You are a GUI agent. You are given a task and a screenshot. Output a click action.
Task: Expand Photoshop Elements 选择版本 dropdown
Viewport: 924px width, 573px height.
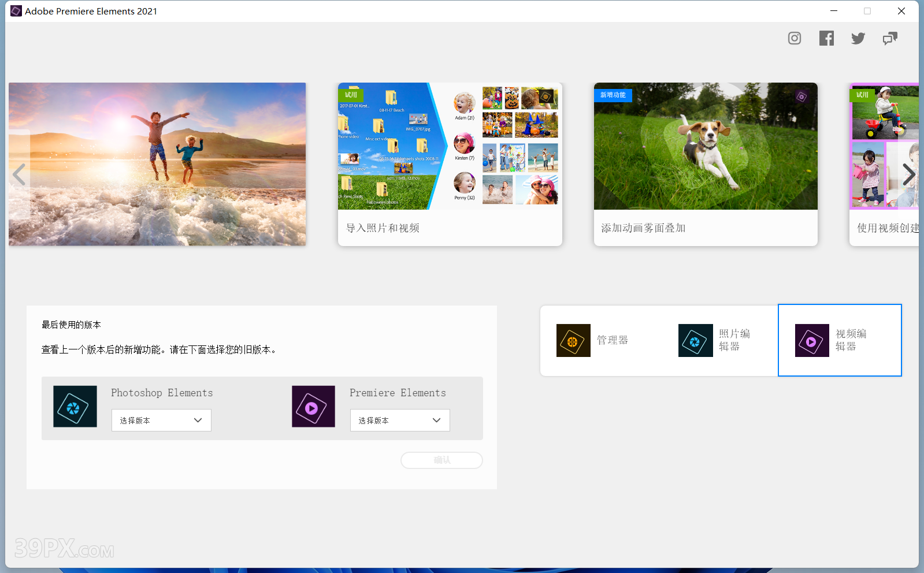161,421
